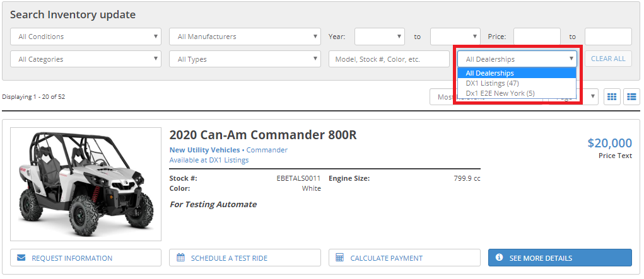The width and height of the screenshot is (644, 279).
Task: Follow the New Utility Vehicles link
Action: point(204,150)
